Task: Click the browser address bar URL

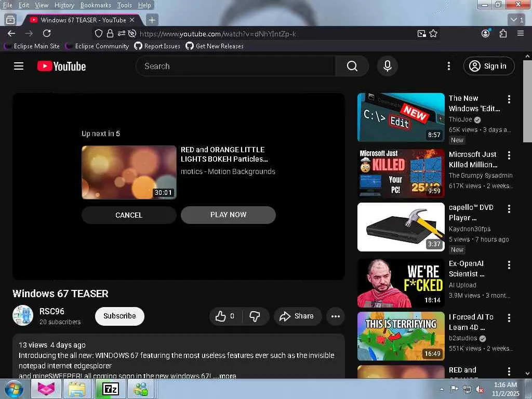Action: coord(218,34)
